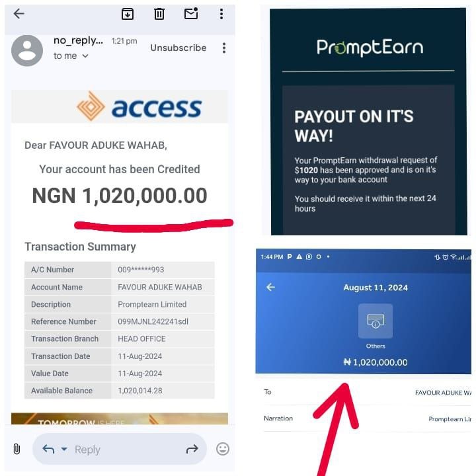Image resolution: width=476 pixels, height=476 pixels.
Task: Click the paperclip attachment icon
Action: click(x=17, y=449)
